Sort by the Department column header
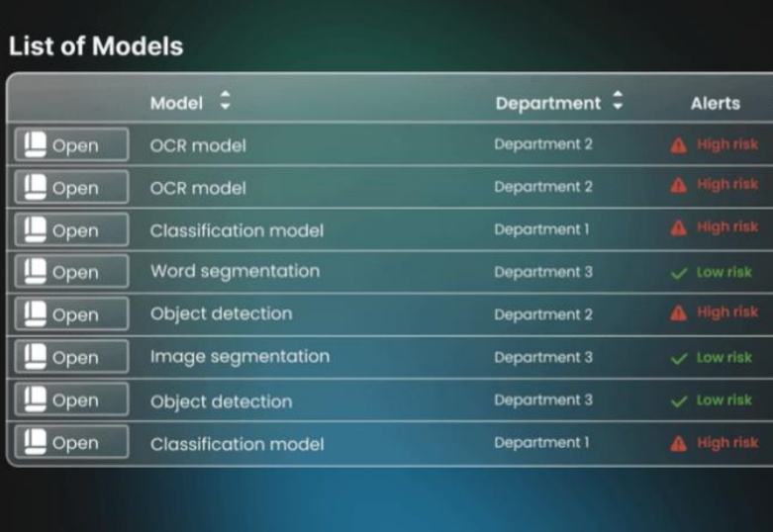 coord(548,104)
